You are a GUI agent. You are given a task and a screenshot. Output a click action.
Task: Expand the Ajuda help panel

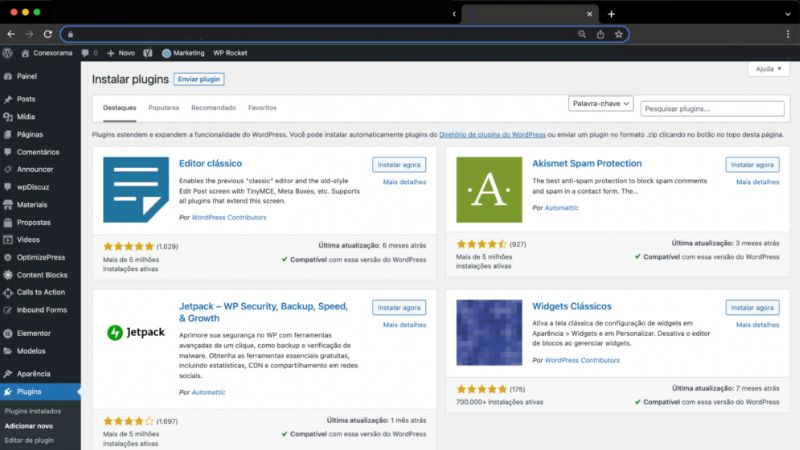pyautogui.click(x=768, y=69)
